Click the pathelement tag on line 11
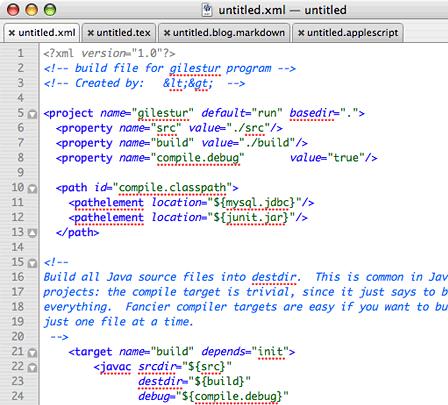This screenshot has height=405, width=448. [x=106, y=203]
